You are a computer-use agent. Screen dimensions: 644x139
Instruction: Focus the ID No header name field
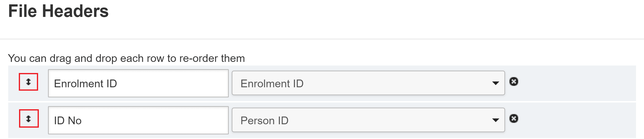tap(138, 120)
